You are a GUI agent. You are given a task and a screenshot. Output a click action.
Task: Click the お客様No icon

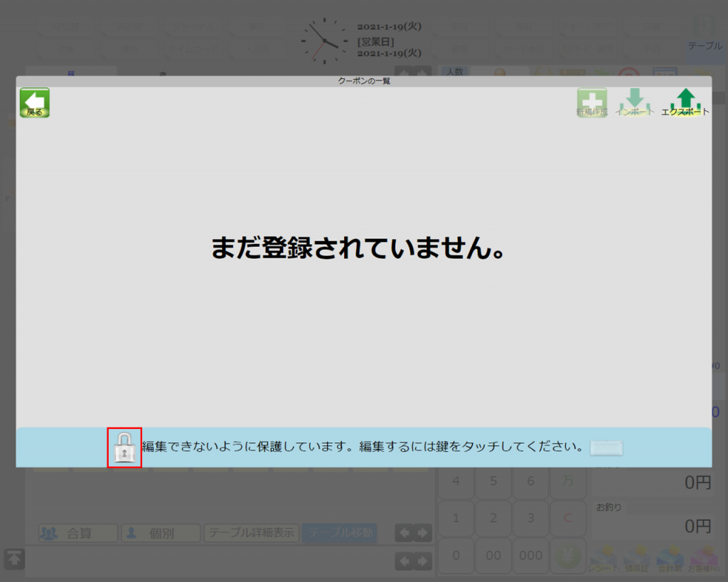(x=703, y=558)
